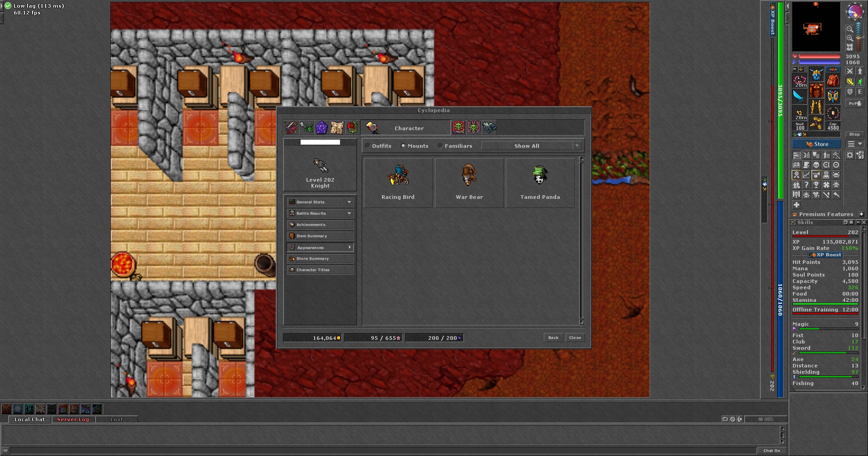Select the War Bear mount
Viewport: 868px width, 456px height.
point(469,183)
